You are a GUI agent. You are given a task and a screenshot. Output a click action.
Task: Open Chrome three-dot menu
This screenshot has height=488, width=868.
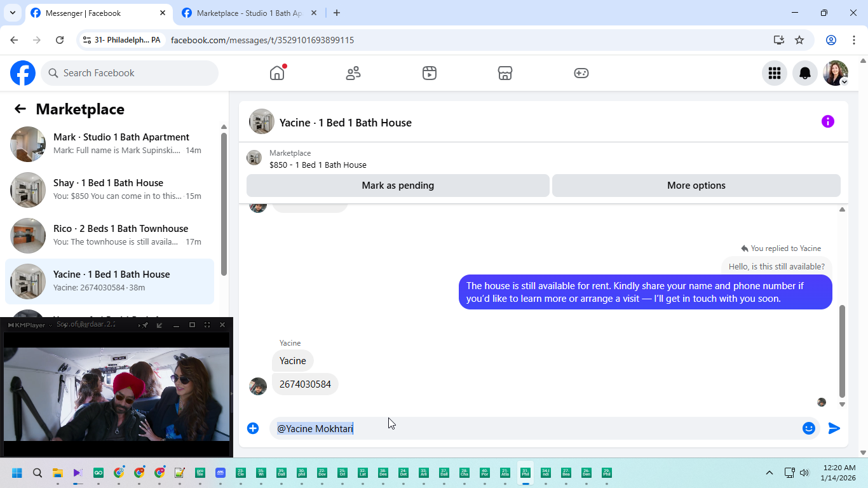pyautogui.click(x=854, y=40)
